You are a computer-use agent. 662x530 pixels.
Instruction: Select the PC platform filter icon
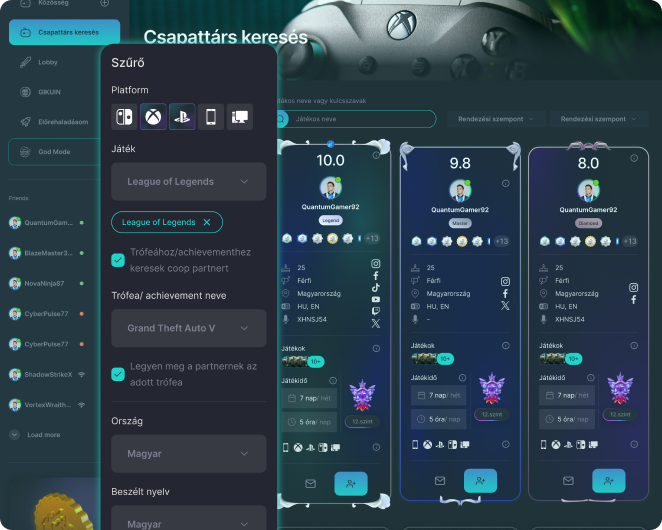point(240,117)
